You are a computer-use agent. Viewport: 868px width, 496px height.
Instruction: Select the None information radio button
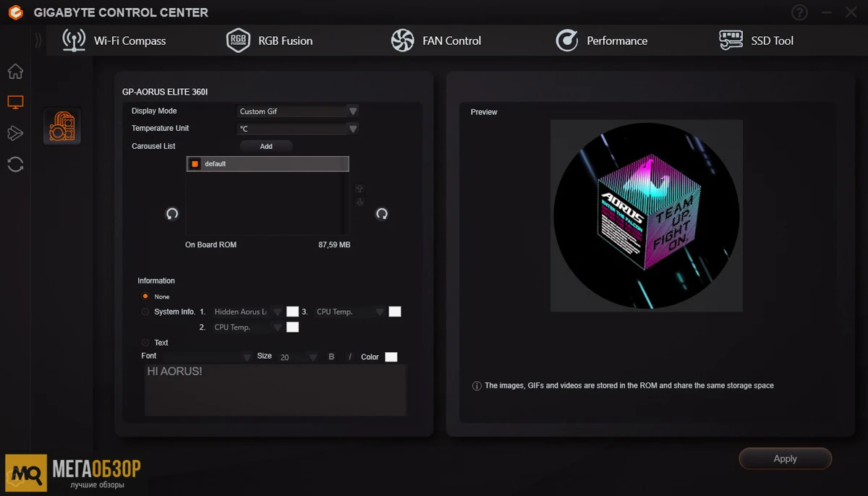tap(145, 296)
